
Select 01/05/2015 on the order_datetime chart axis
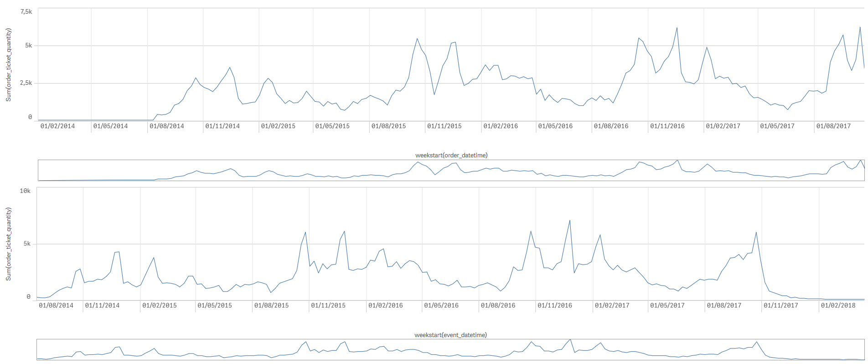pyautogui.click(x=332, y=126)
